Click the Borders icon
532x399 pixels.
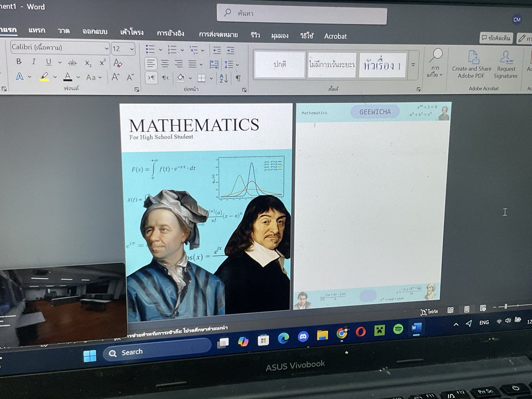pyautogui.click(x=201, y=78)
